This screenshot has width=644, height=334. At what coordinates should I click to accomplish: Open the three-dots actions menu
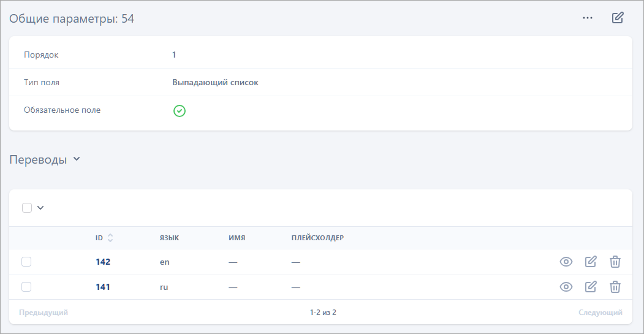[588, 18]
